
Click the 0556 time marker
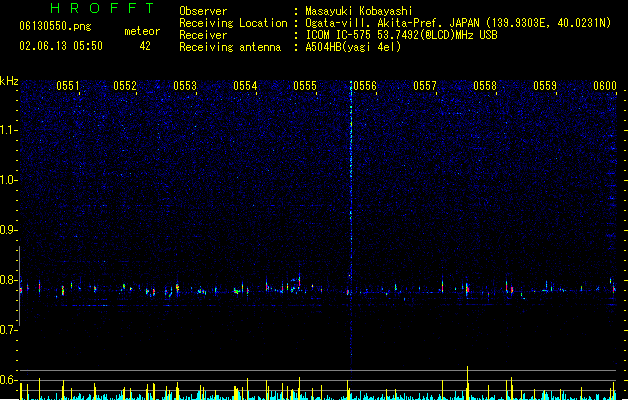coord(365,86)
